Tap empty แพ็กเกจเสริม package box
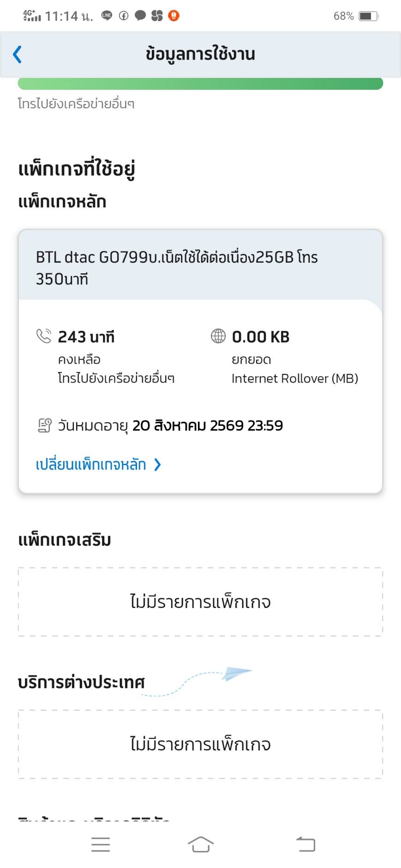401x868 pixels. [200, 602]
